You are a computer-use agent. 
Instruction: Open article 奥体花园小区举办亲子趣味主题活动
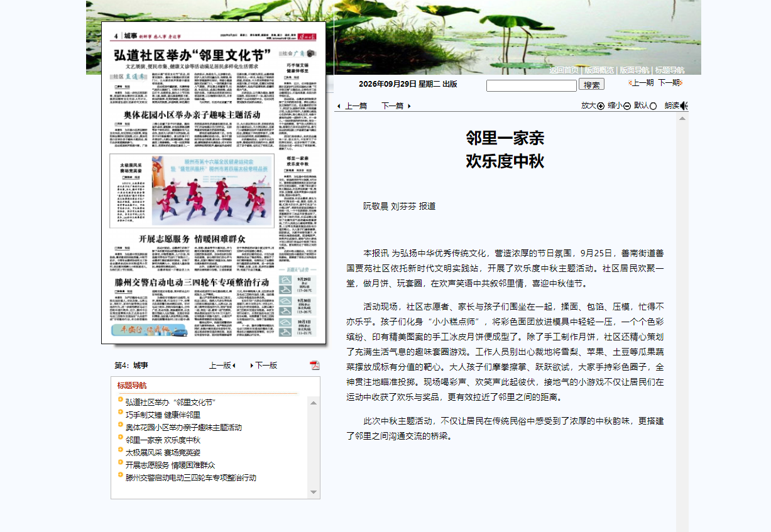(183, 427)
